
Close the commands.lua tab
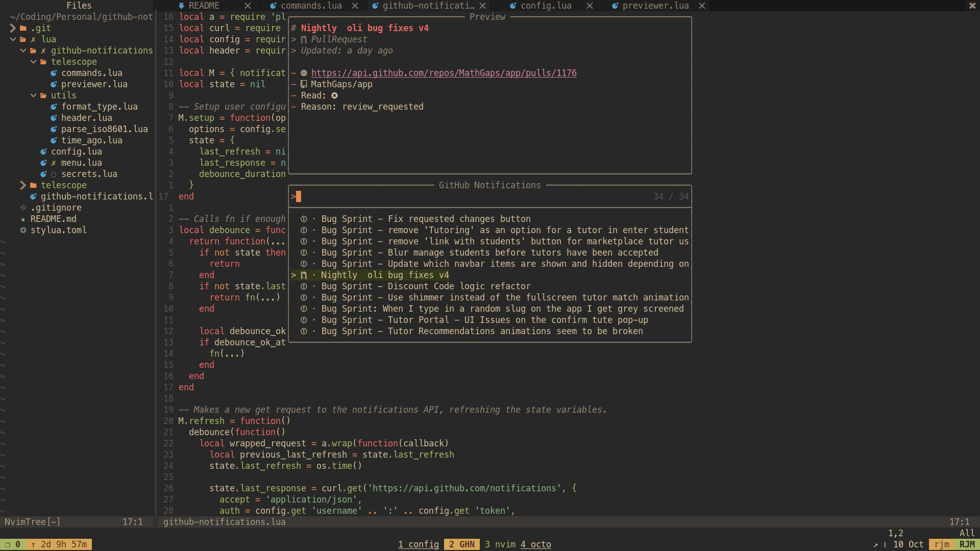355,6
